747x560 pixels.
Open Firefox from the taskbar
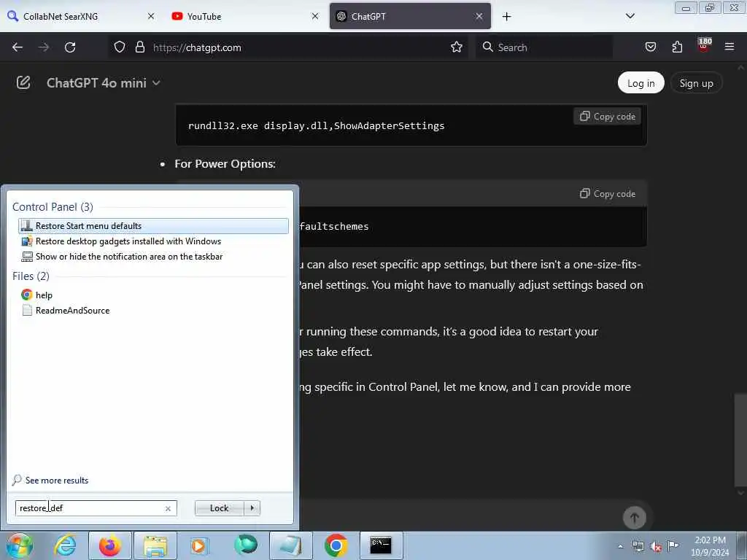[x=110, y=545]
